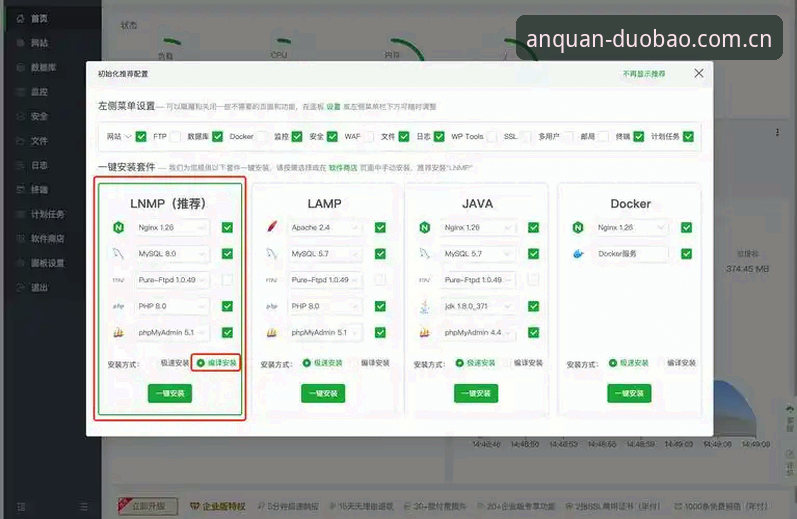Screen dimensions: 797x519
Task: Click the PHP icon in LAMP card
Action: [272, 306]
